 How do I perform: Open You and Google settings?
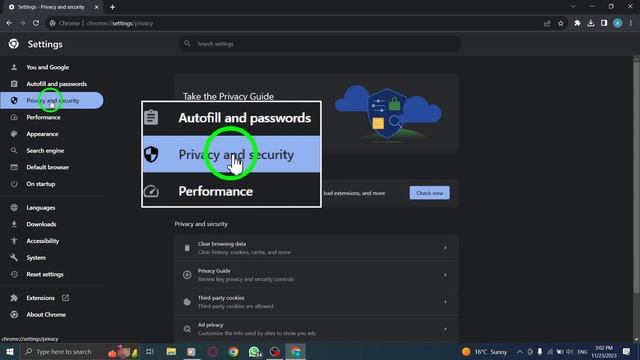coord(47,67)
